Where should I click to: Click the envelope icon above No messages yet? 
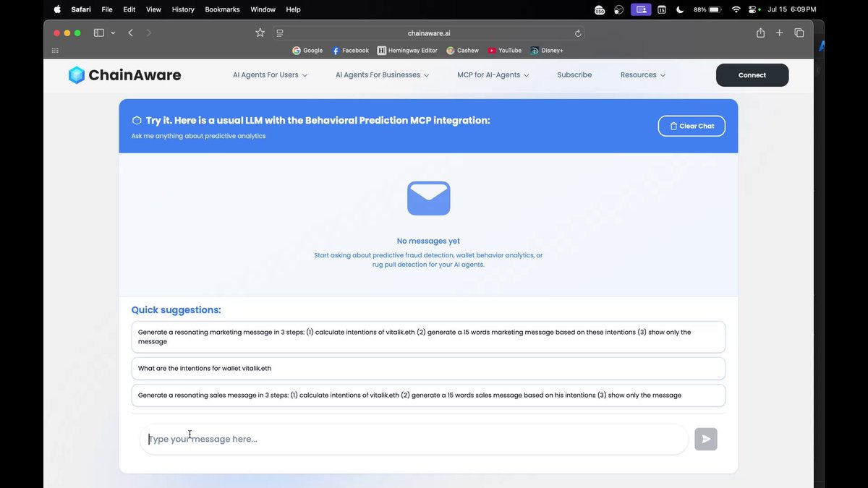[x=428, y=198]
